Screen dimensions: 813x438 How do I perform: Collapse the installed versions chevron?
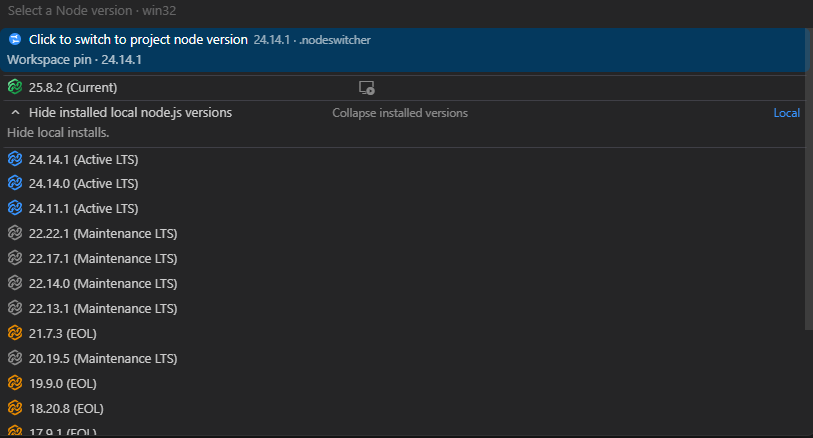point(16,112)
